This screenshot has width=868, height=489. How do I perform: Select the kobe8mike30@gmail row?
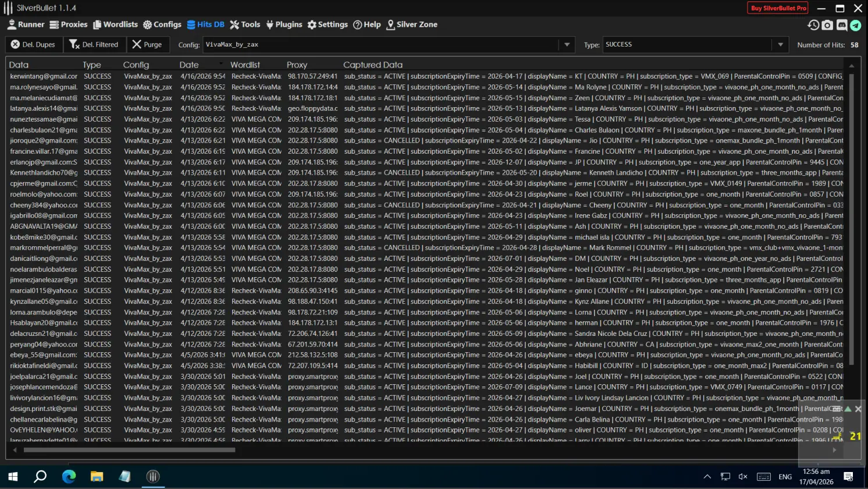pyautogui.click(x=426, y=237)
